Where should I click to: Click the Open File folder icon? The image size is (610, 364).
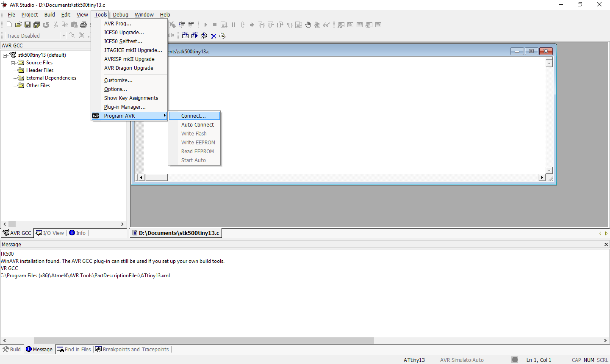(x=18, y=25)
